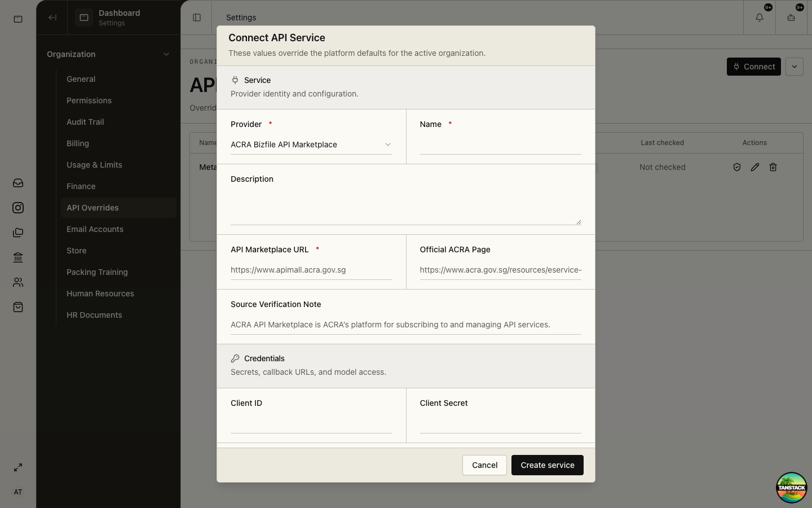Open the people icon in left rail
812x508 pixels.
coord(18,282)
